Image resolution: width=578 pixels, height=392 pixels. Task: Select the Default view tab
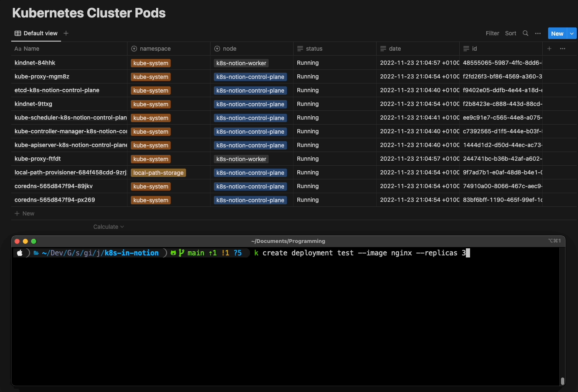(x=40, y=33)
